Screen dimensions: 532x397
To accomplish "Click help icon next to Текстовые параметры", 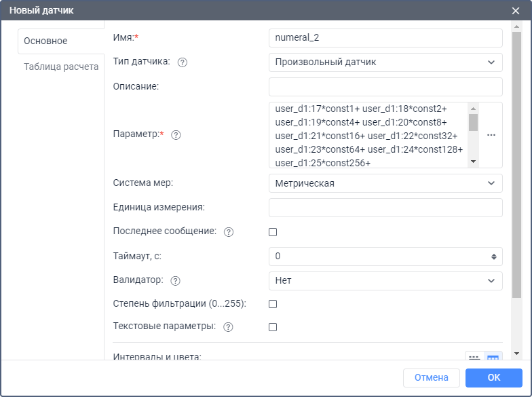I will (228, 327).
